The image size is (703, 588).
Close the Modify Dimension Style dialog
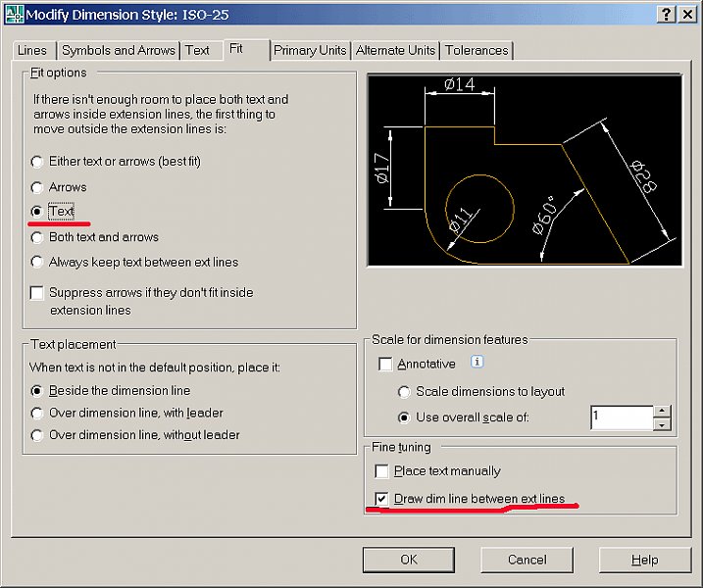(x=687, y=15)
